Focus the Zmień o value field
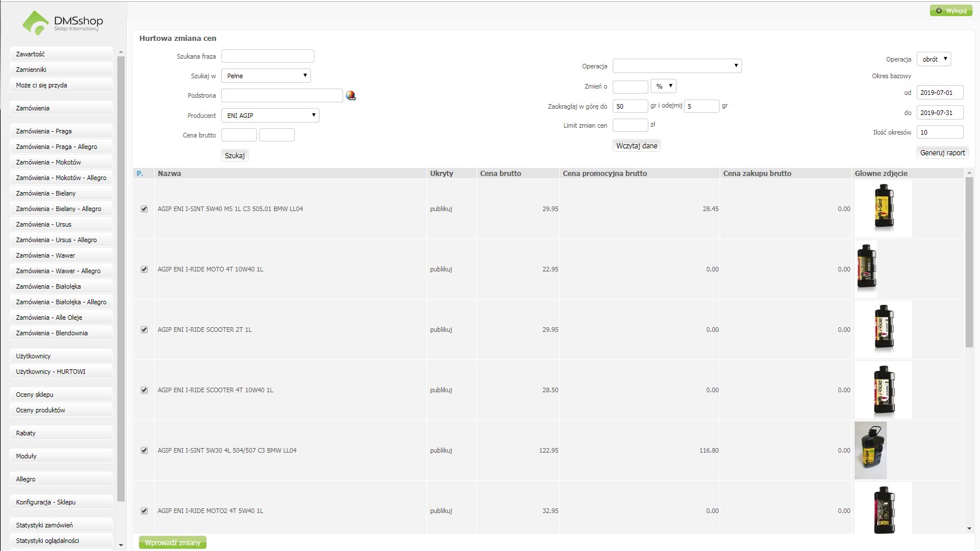980x551 pixels. pyautogui.click(x=631, y=86)
